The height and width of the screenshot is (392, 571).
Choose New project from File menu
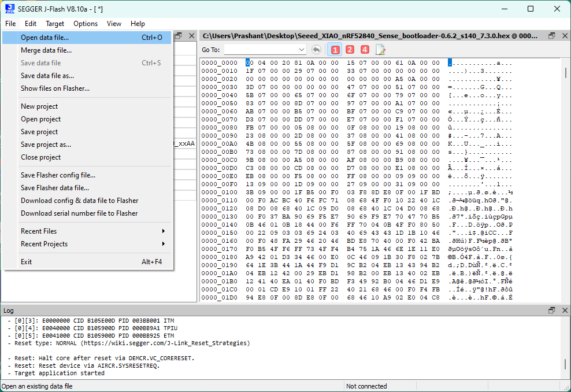click(87, 106)
